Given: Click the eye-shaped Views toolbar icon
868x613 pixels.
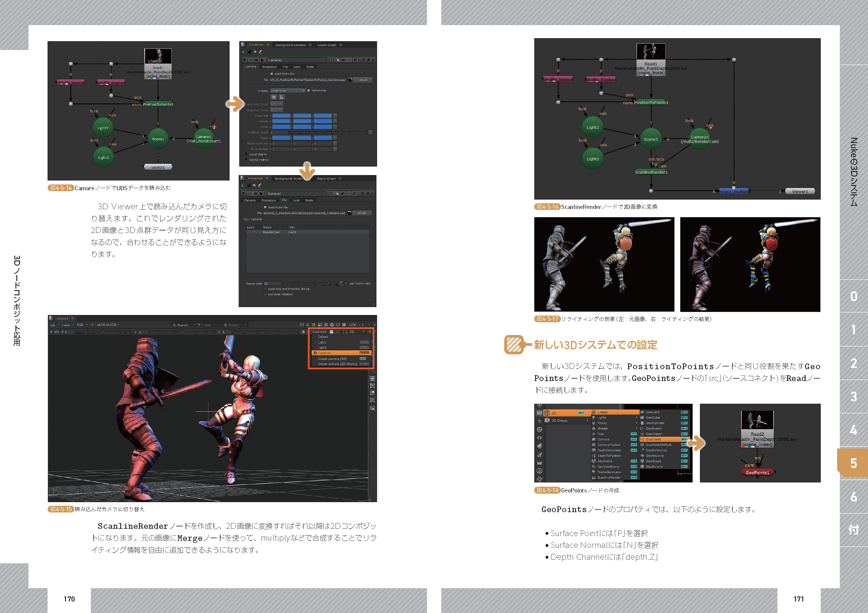Looking at the screenshot, I should [539, 438].
